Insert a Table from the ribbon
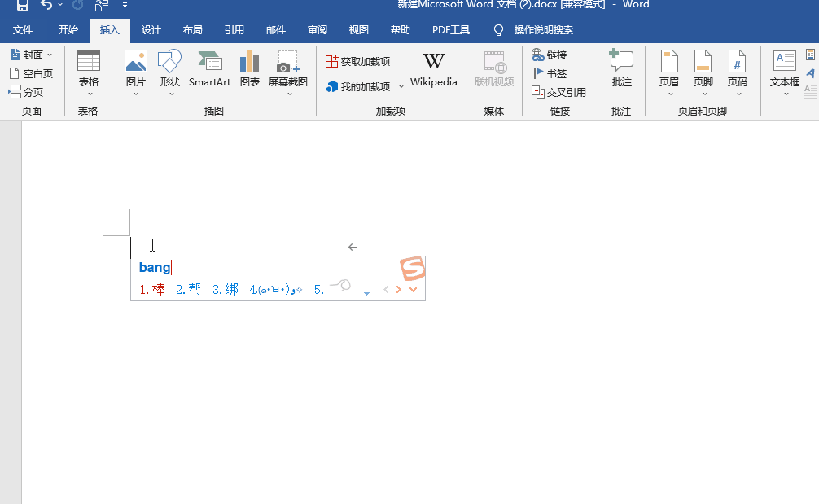This screenshot has height=504, width=819. tap(88, 69)
